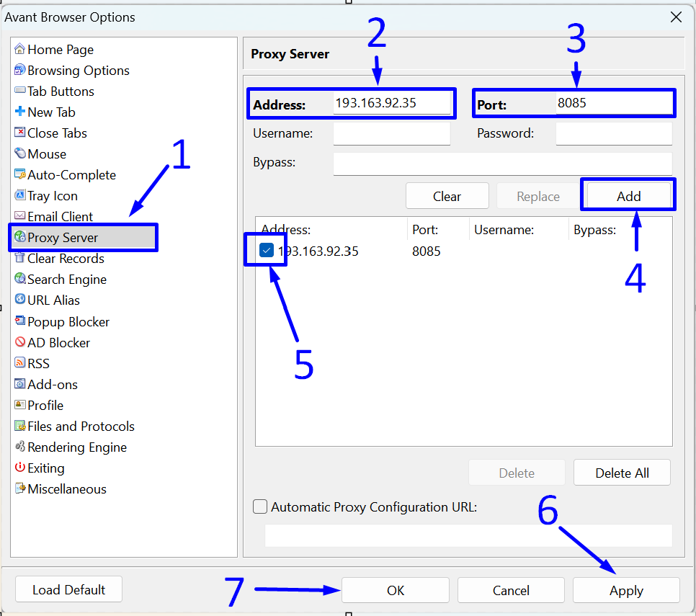Go to Clear Records section
696x616 pixels.
point(66,259)
